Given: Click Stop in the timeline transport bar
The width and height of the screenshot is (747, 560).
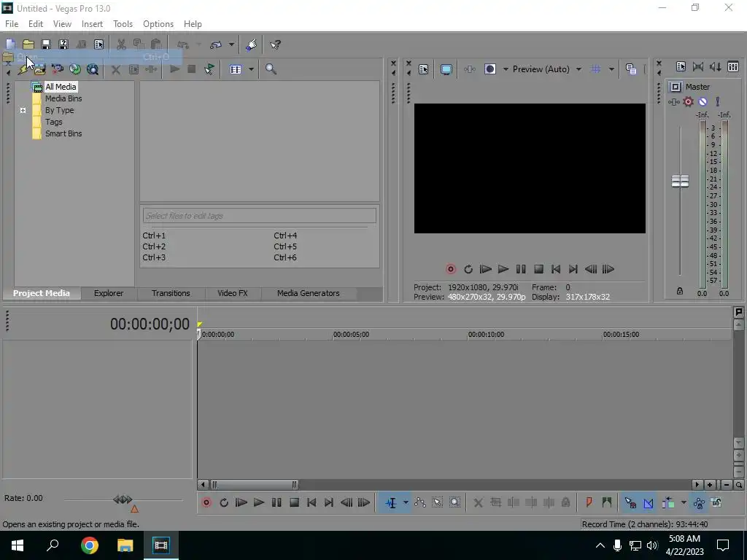Looking at the screenshot, I should pos(294,503).
